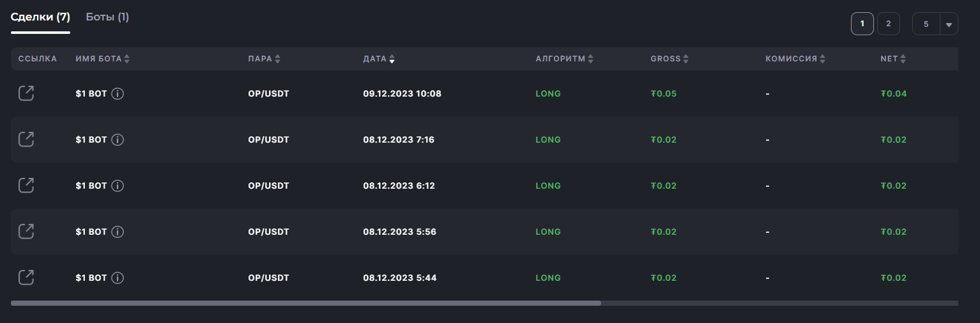
Task: Show info for $1 BOT in the first row
Action: (118, 93)
